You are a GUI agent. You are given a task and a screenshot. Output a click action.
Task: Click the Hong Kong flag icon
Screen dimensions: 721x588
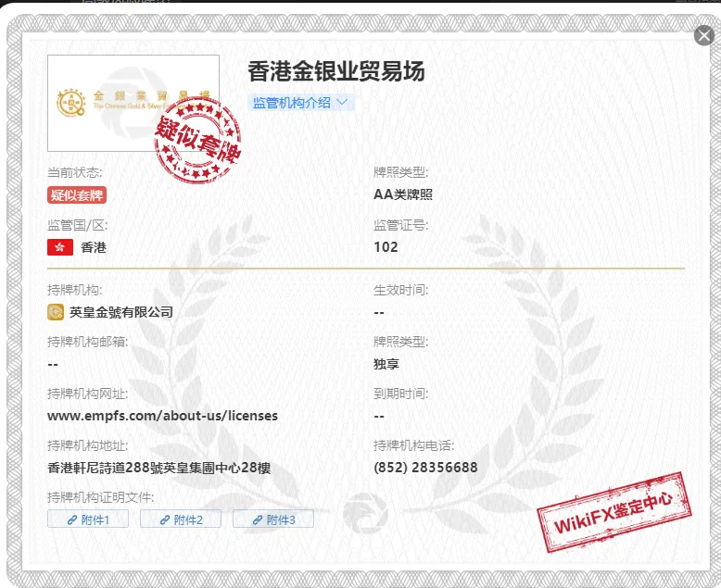pyautogui.click(x=60, y=247)
